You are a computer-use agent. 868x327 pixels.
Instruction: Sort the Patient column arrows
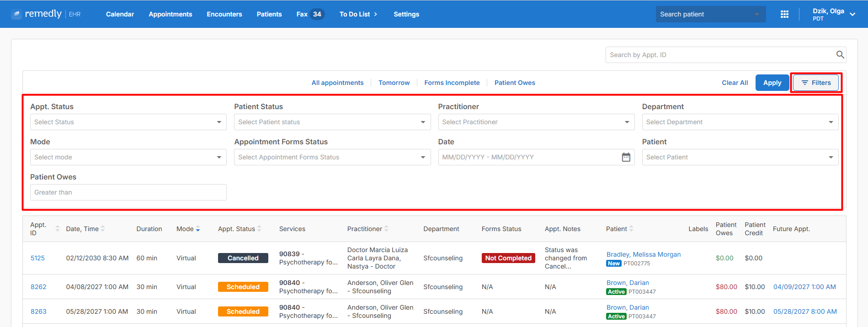click(631, 229)
